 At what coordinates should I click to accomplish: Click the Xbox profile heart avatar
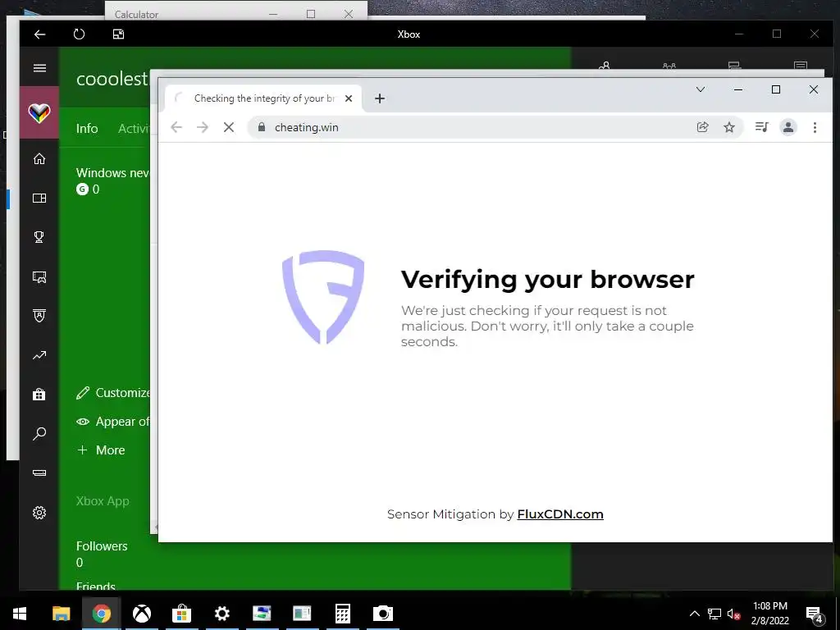click(39, 113)
